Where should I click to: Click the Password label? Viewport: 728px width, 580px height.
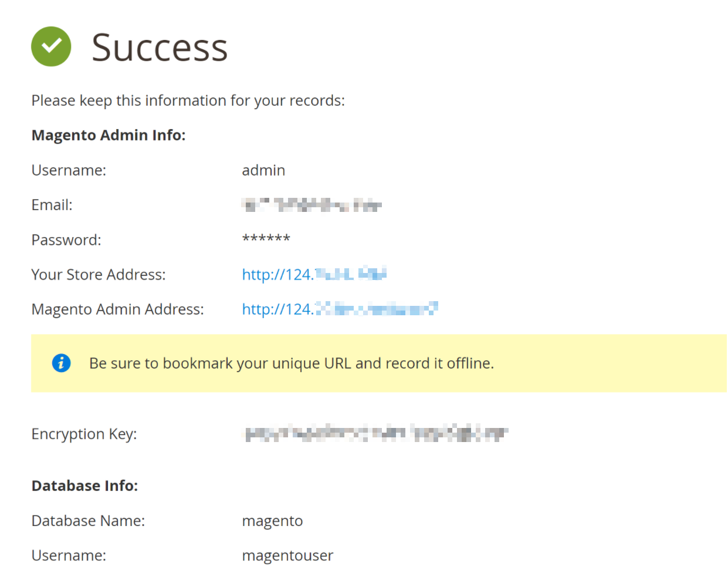pyautogui.click(x=66, y=240)
